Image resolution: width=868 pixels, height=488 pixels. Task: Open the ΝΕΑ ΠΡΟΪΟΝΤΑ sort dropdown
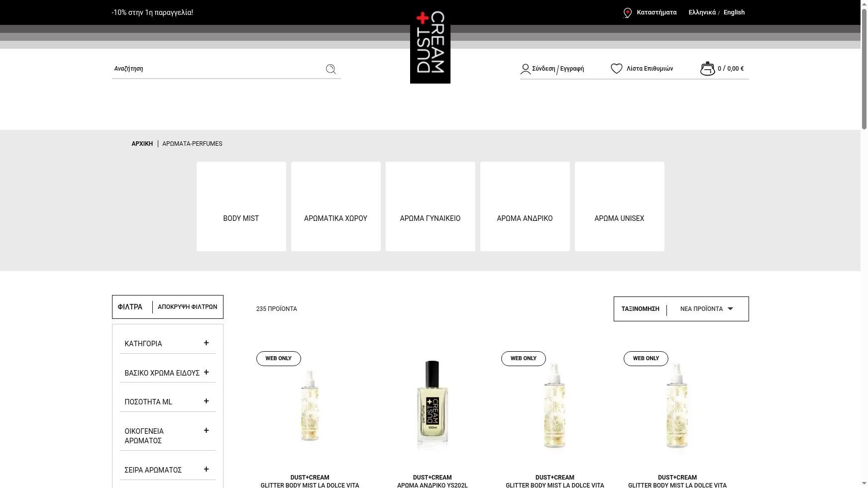706,308
